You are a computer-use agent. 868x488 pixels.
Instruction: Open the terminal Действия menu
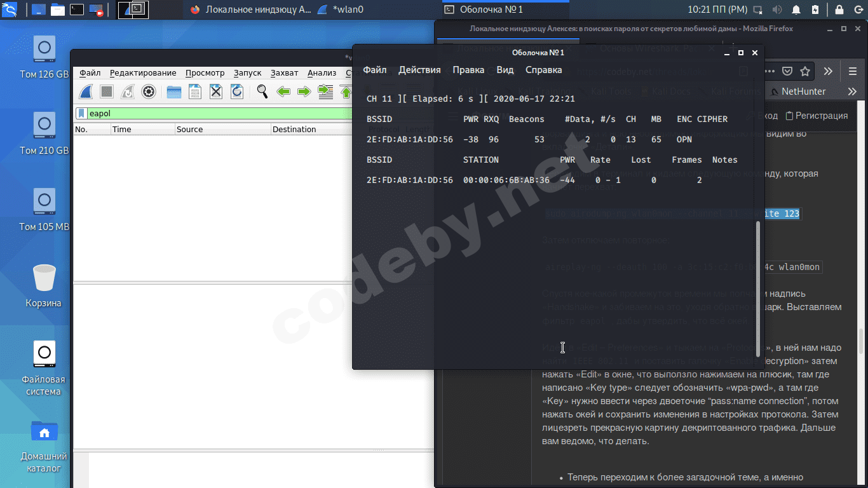(x=419, y=70)
